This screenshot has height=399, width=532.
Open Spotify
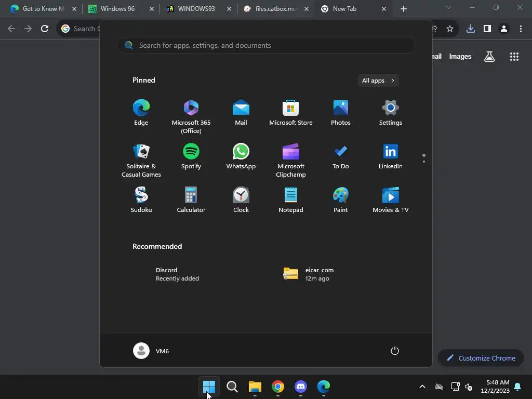tap(191, 156)
